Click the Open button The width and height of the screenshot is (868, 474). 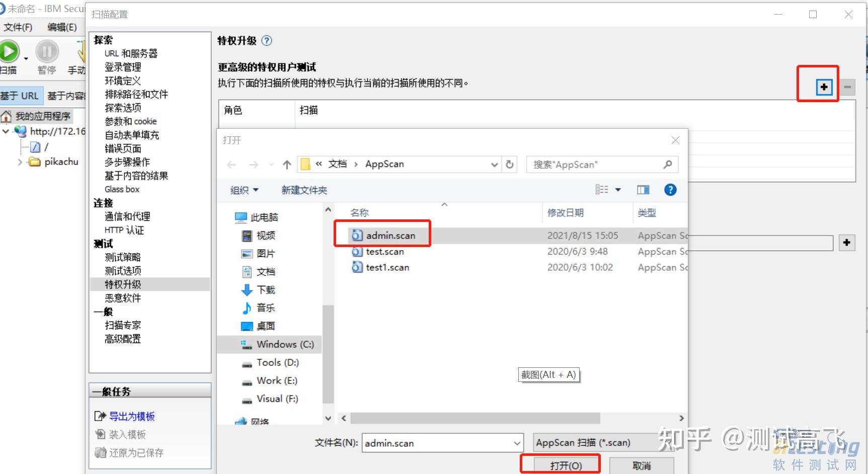(x=566, y=465)
